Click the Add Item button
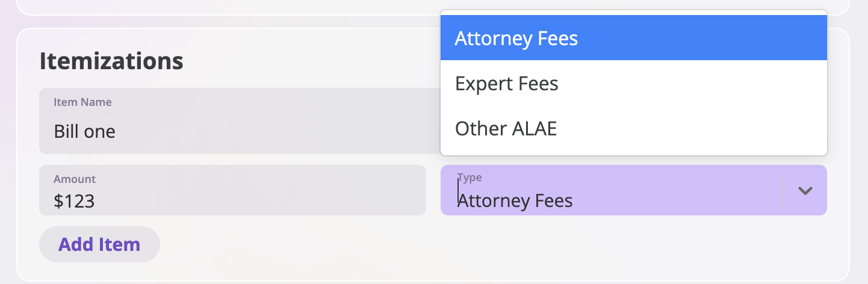Image resolution: width=868 pixels, height=284 pixels. click(x=99, y=244)
